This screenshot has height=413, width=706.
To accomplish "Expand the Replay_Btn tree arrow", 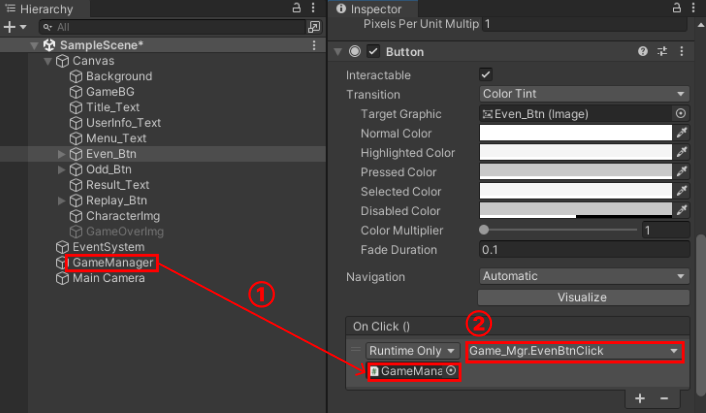I will (x=62, y=200).
